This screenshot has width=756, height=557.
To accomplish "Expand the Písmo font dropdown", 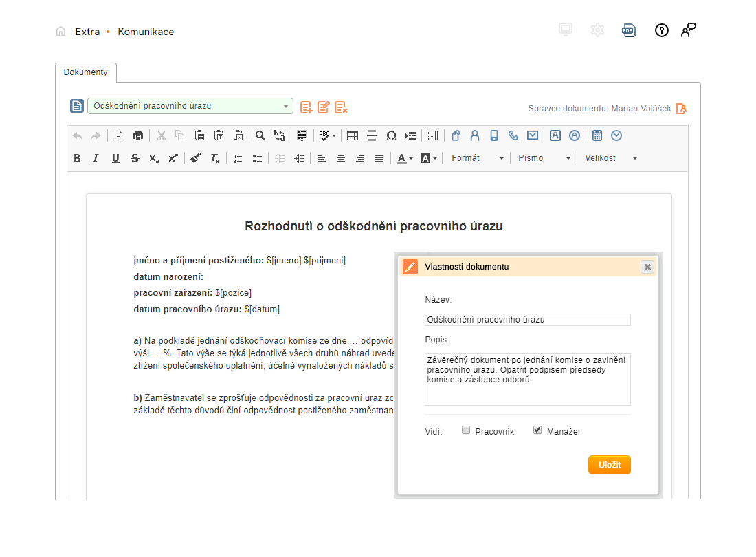I will (544, 158).
